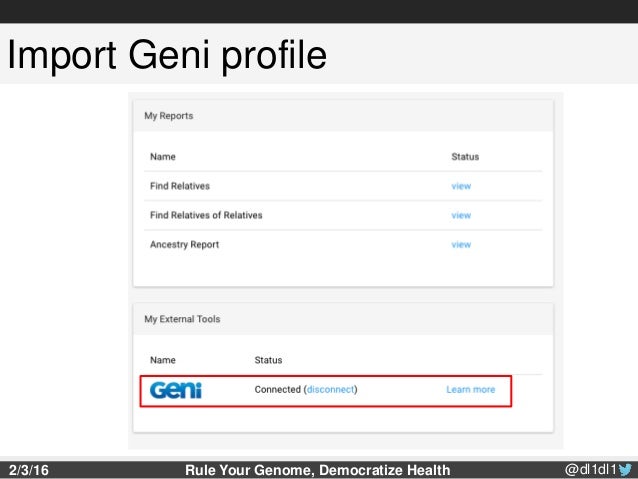Open the view link for Find Relatives

(461, 186)
